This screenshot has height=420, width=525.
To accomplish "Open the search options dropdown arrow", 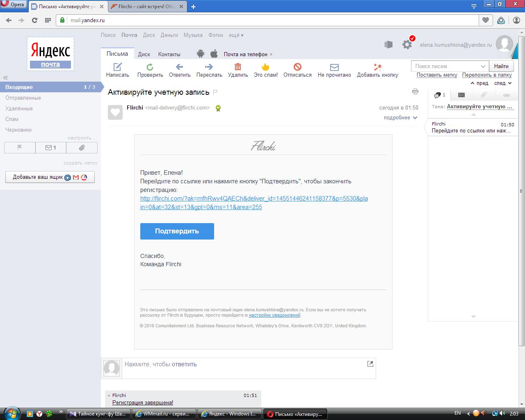I will click(483, 66).
